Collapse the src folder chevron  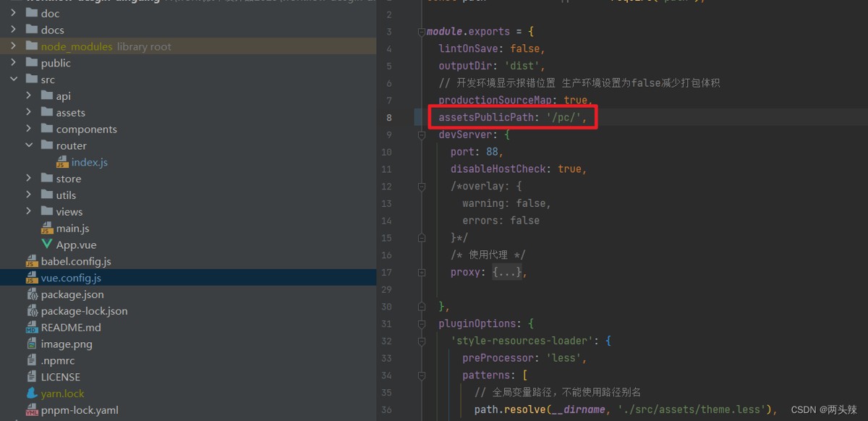pos(13,80)
